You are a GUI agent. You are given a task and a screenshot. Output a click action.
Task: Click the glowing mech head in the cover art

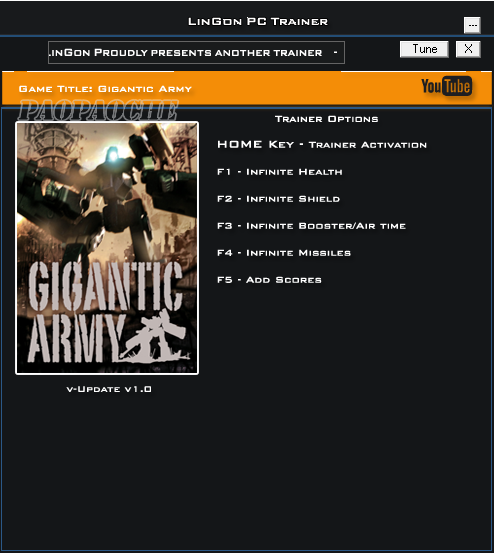[113, 155]
